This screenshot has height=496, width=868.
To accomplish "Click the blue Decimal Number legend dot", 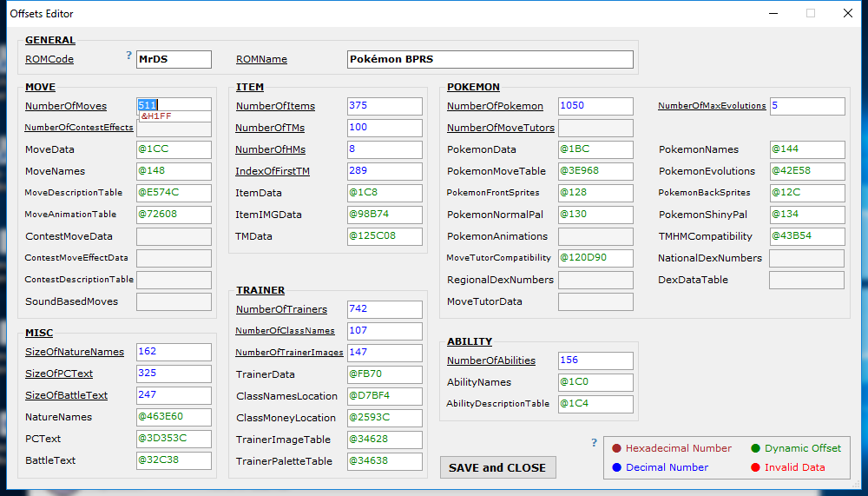I will (616, 467).
